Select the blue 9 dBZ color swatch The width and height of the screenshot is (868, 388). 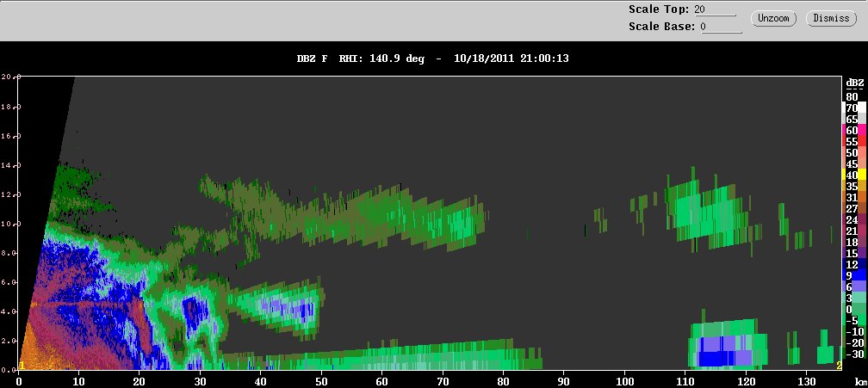point(862,276)
